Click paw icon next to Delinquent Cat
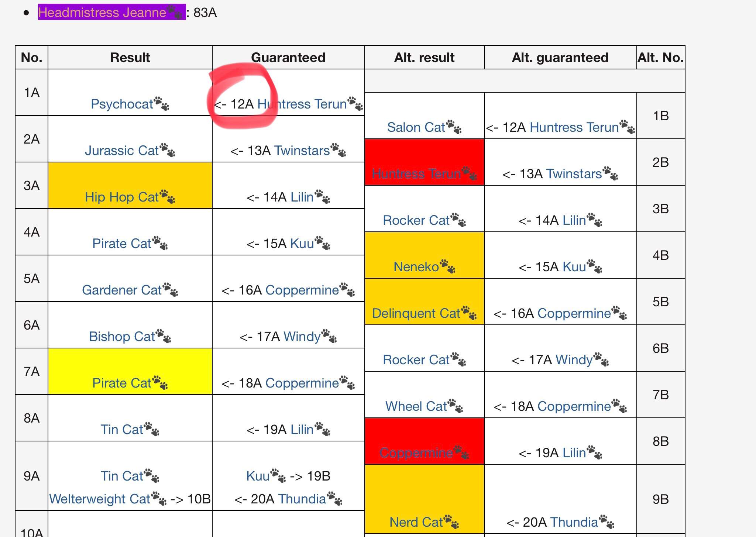The width and height of the screenshot is (756, 537). 469,313
